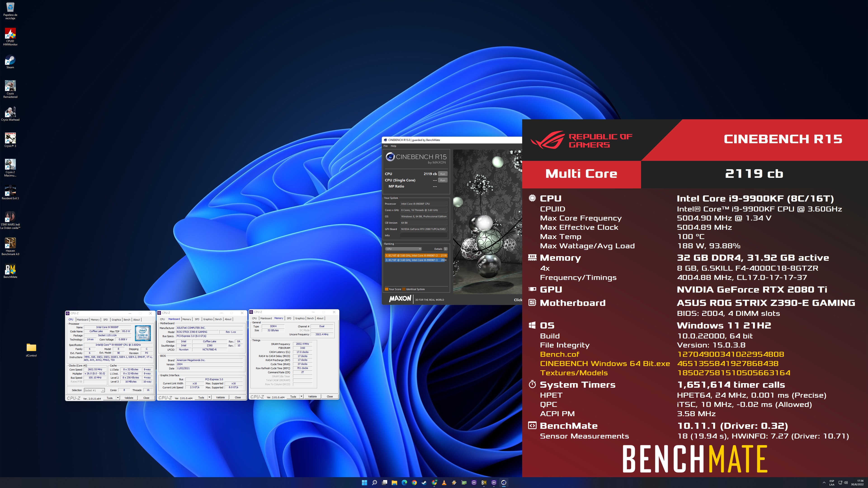The height and width of the screenshot is (488, 868).
Task: Click the Cinebench rendered scene preview
Action: [x=487, y=222]
